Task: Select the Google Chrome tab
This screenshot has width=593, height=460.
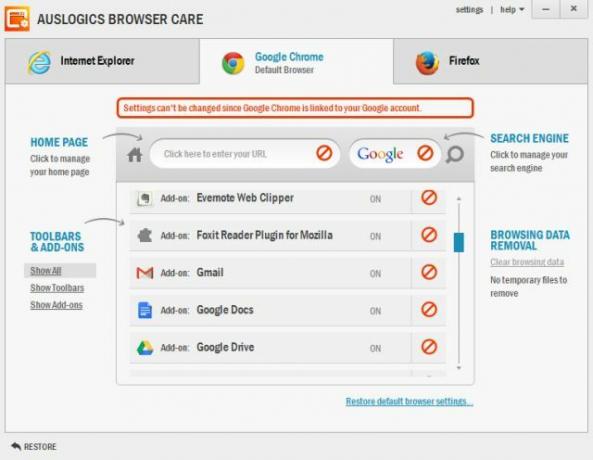Action: pyautogui.click(x=296, y=62)
